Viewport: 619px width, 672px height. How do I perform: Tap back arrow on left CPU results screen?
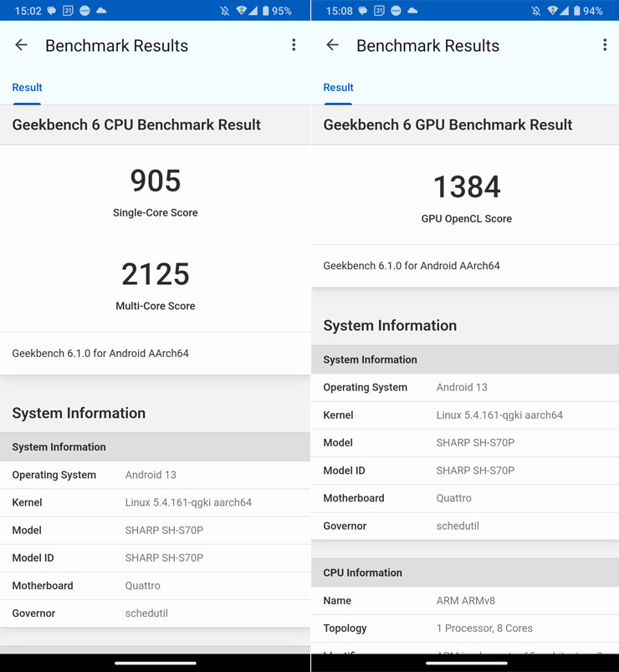point(22,45)
